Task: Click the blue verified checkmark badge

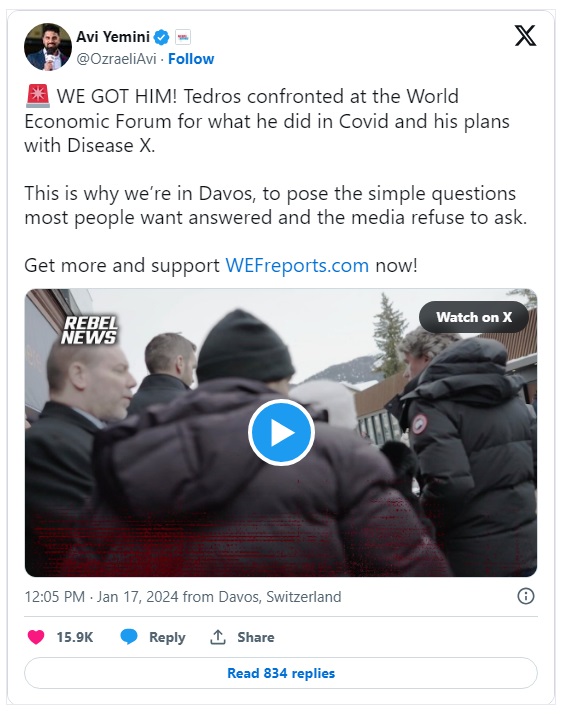Action: (161, 37)
